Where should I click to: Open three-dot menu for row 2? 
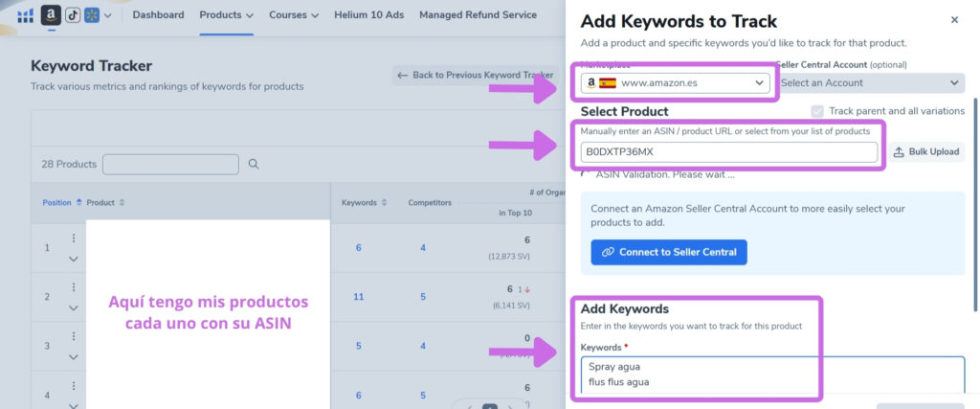tap(73, 287)
